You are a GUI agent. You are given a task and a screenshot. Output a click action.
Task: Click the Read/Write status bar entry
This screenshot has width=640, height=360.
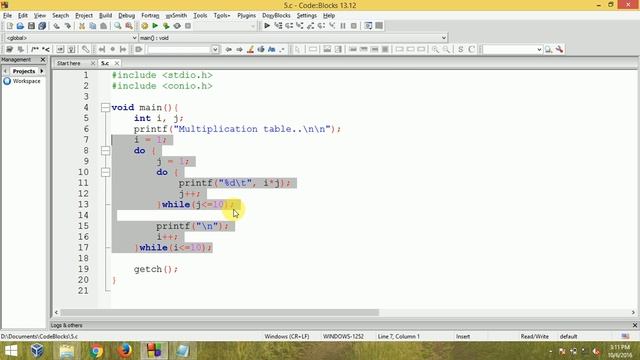pos(534,336)
